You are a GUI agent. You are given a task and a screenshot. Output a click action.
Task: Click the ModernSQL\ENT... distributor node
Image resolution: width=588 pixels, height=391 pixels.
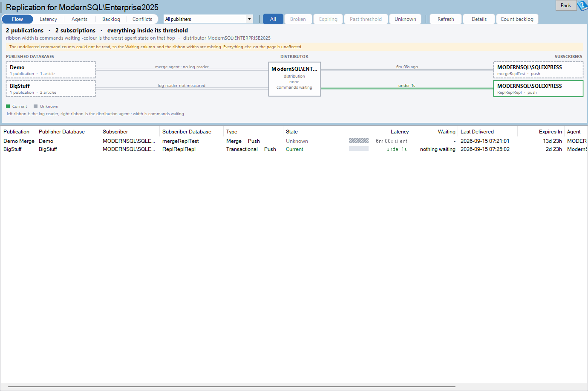click(294, 79)
